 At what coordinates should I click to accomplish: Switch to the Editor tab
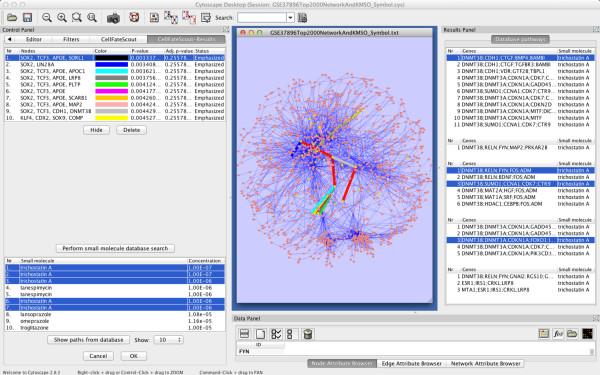pos(34,39)
